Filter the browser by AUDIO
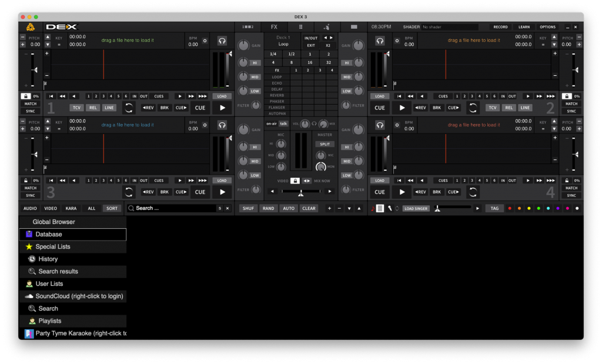 30,209
